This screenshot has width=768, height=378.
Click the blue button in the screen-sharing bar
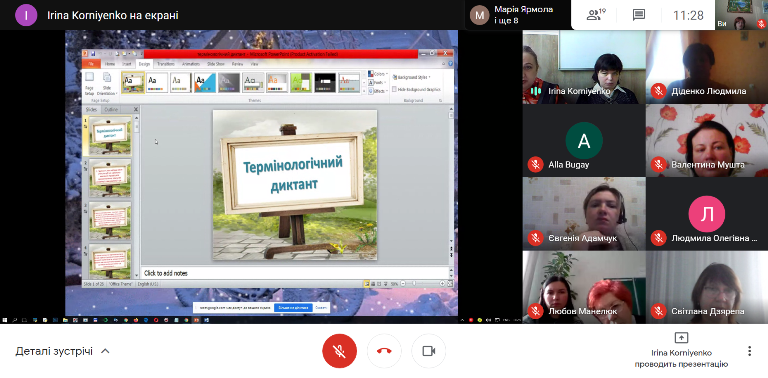pos(293,308)
